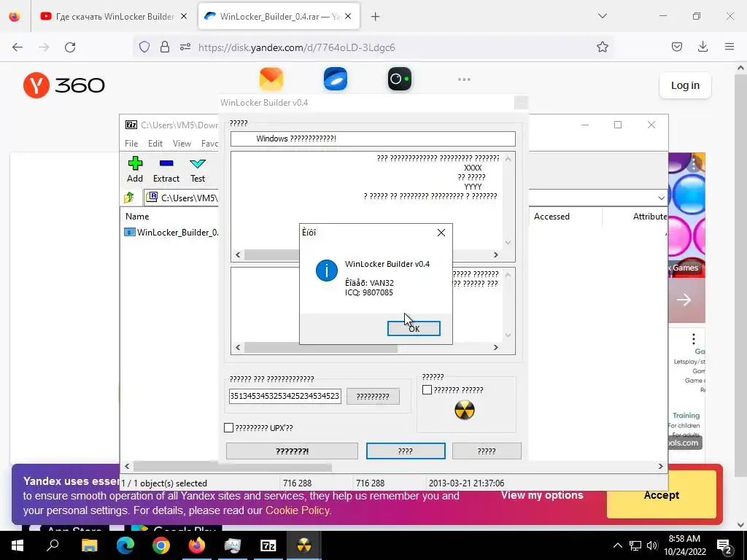The height and width of the screenshot is (560, 747).
Task: Click Save to Pocket icon
Action: click(677, 47)
